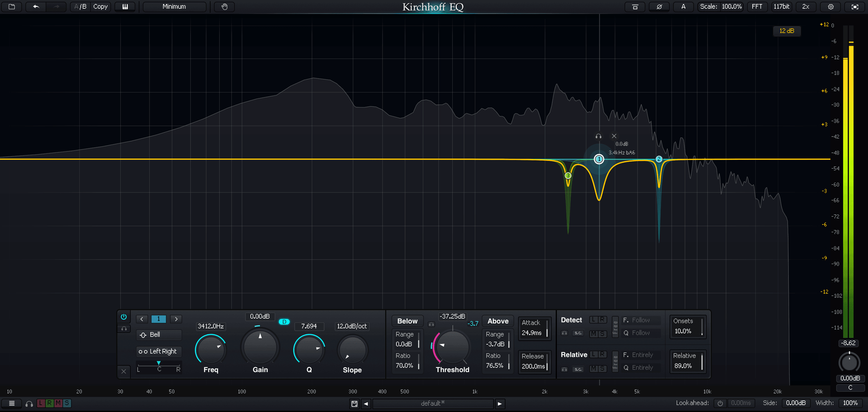
Task: Open the piano keyboard display
Action: point(125,7)
